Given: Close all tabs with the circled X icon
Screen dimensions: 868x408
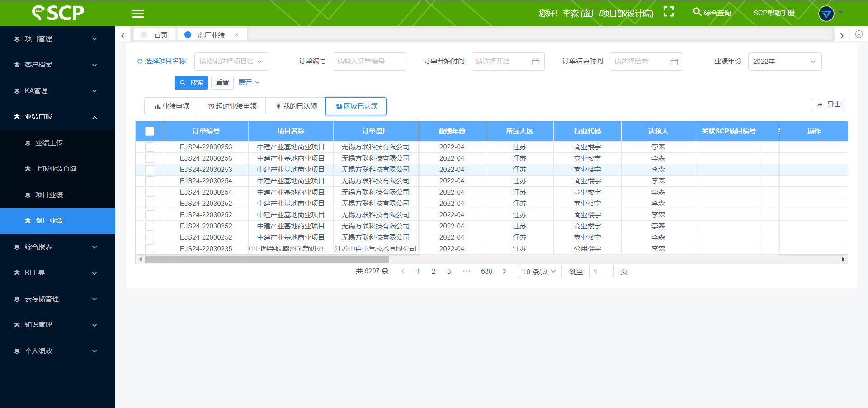Looking at the screenshot, I should point(859,34).
